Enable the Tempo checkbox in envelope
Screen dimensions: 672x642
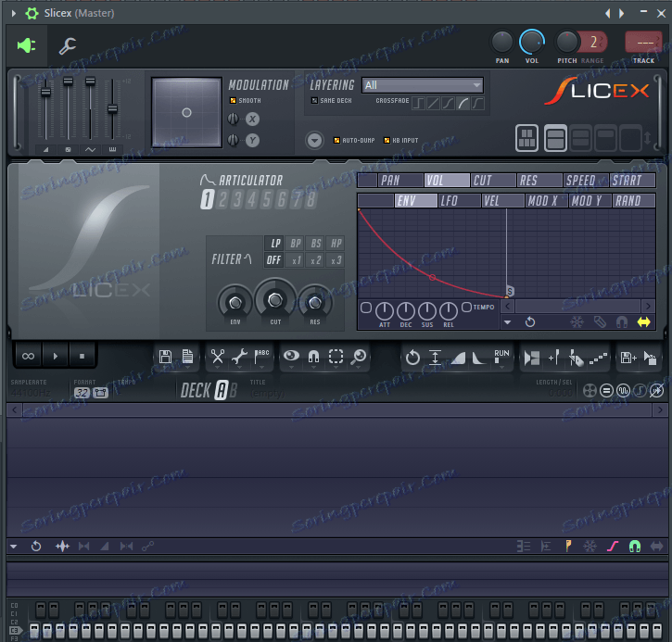(467, 308)
